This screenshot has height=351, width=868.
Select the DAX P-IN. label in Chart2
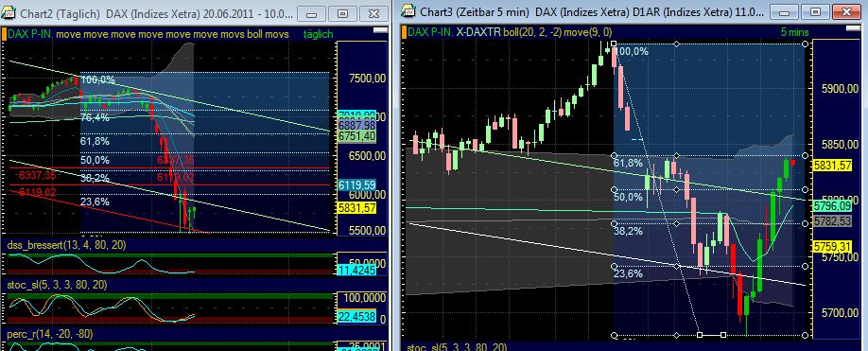pos(30,34)
